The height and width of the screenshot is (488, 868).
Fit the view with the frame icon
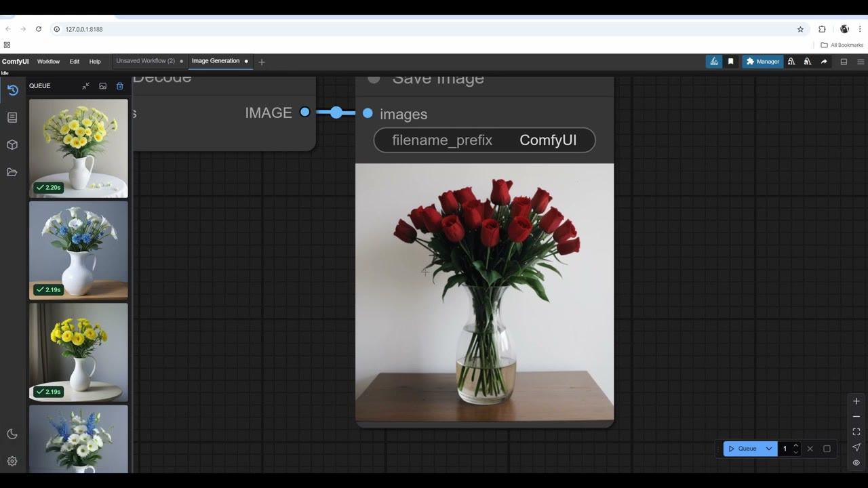856,432
